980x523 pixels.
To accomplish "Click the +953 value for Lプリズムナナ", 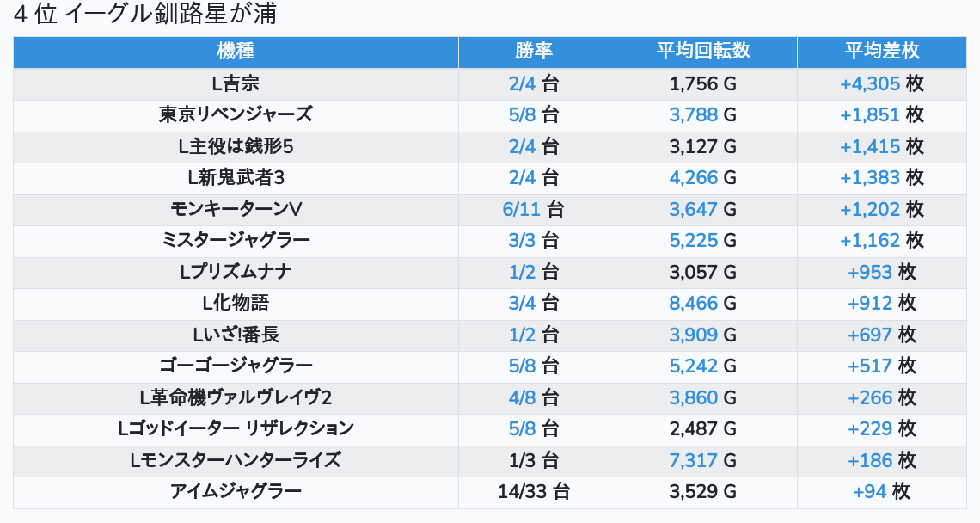I will (869, 272).
